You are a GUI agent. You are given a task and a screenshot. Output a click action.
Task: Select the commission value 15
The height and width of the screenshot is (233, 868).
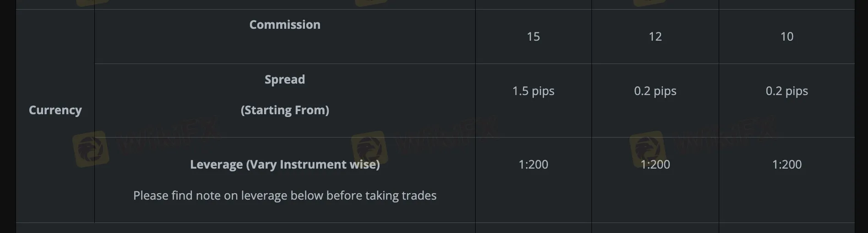click(533, 37)
